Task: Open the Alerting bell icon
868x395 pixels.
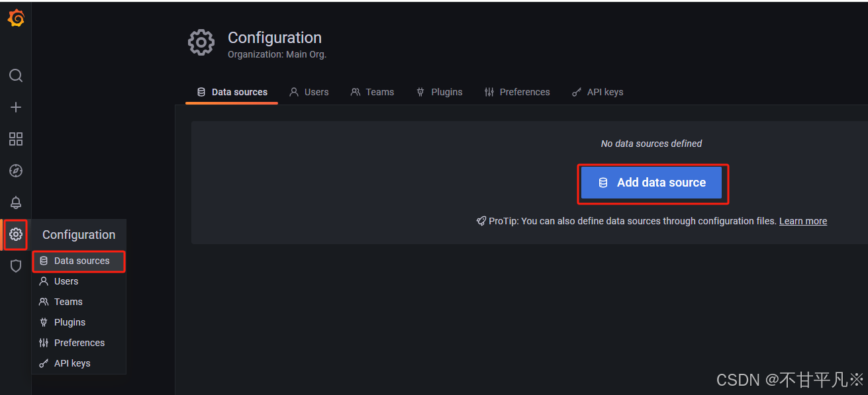Action: coord(16,202)
